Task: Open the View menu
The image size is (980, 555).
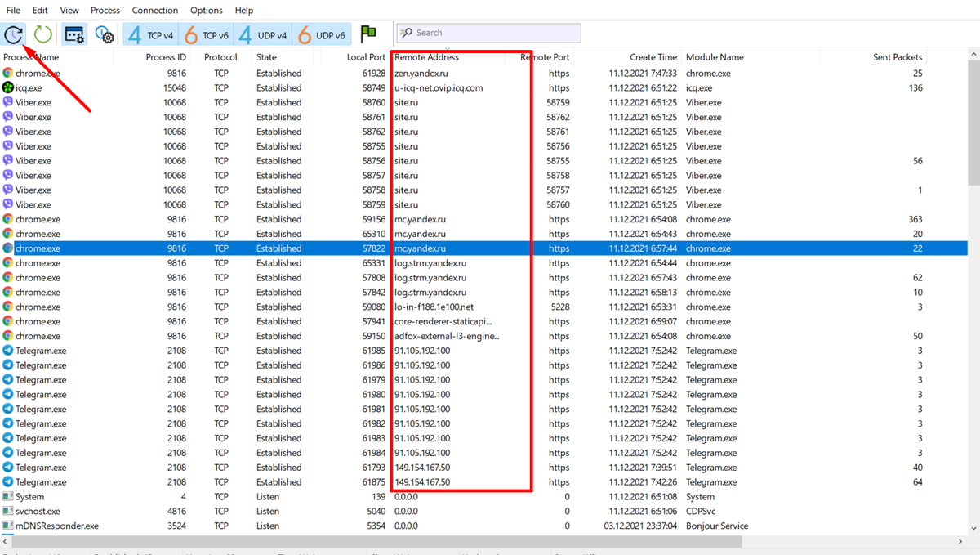Action: pos(69,11)
